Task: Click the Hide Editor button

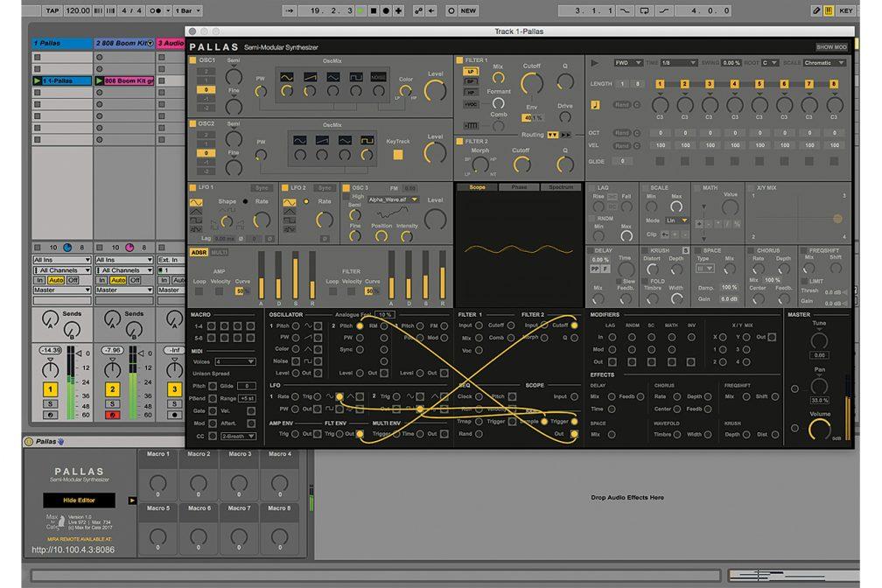Action: [x=79, y=500]
